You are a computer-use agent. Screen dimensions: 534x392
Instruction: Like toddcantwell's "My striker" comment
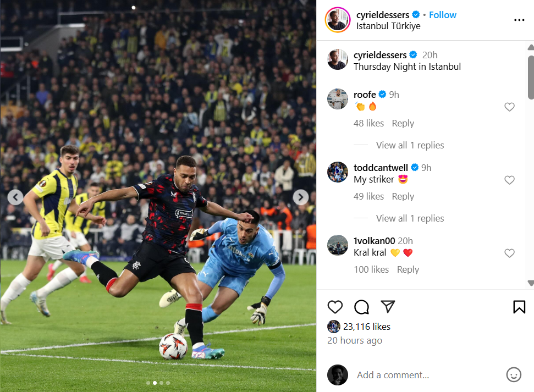pos(509,180)
